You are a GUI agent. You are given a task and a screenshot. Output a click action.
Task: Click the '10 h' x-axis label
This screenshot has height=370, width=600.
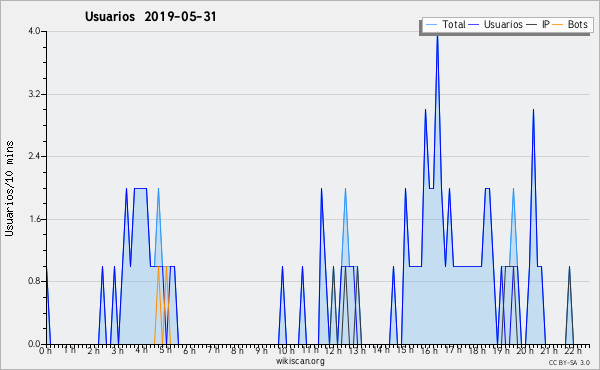click(286, 350)
